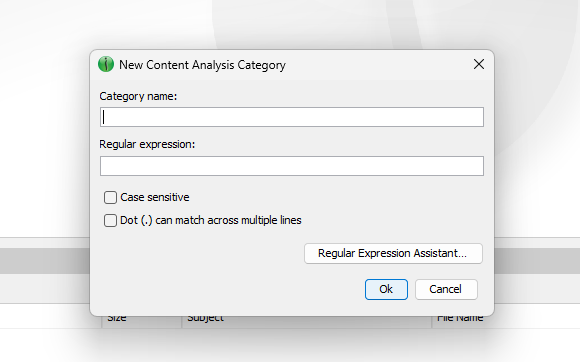This screenshot has width=580, height=362.
Task: Open the Regular Expression Assistant
Action: click(393, 253)
